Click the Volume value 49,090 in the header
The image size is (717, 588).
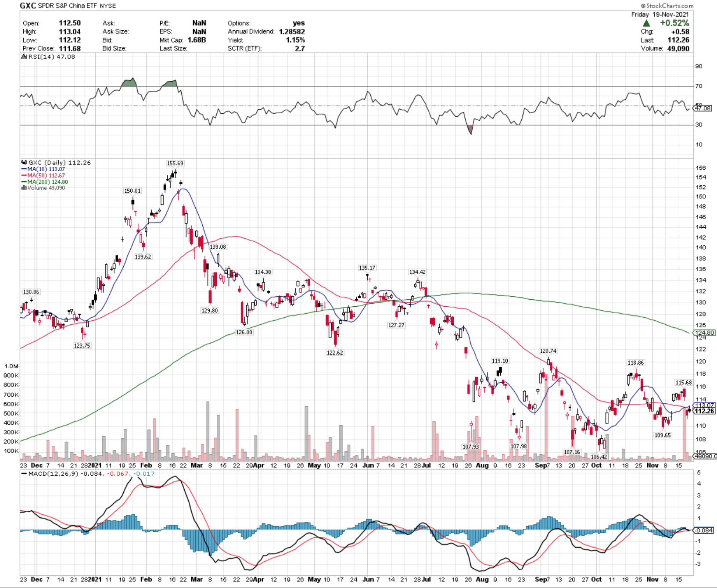click(678, 48)
